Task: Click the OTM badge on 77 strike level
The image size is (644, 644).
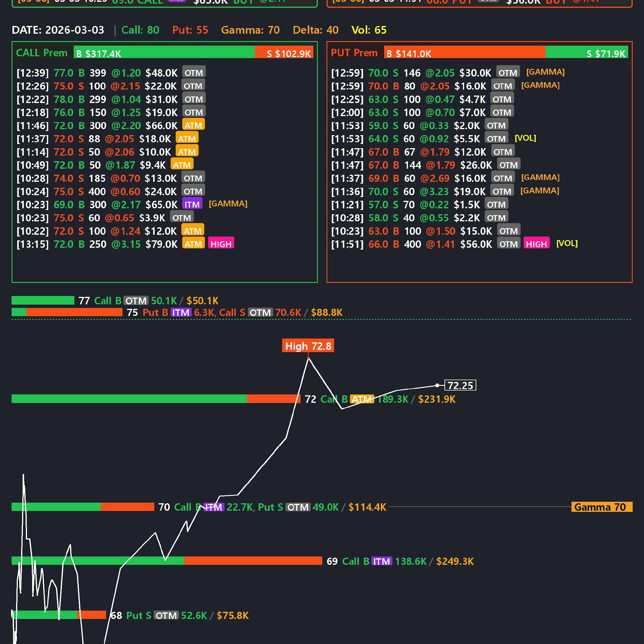Action: click(136, 301)
